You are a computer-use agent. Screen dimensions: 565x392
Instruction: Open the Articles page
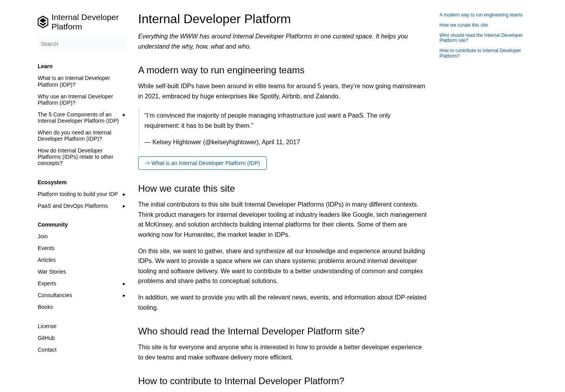click(47, 260)
